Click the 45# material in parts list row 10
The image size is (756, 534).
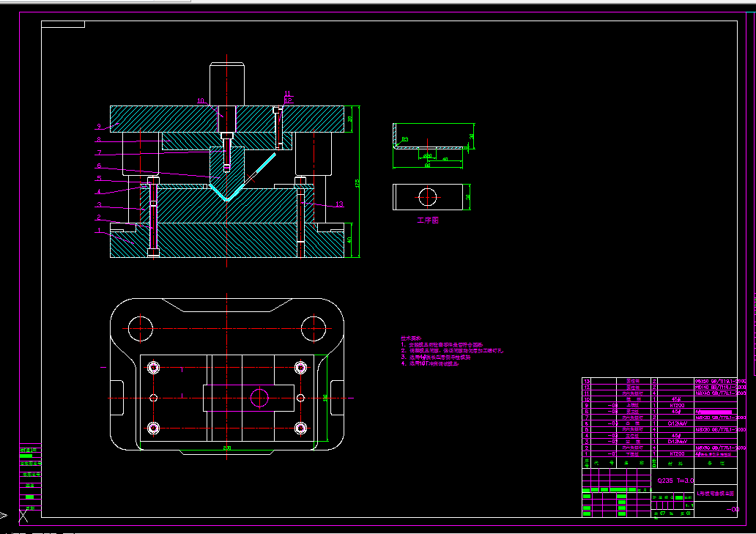click(676, 399)
